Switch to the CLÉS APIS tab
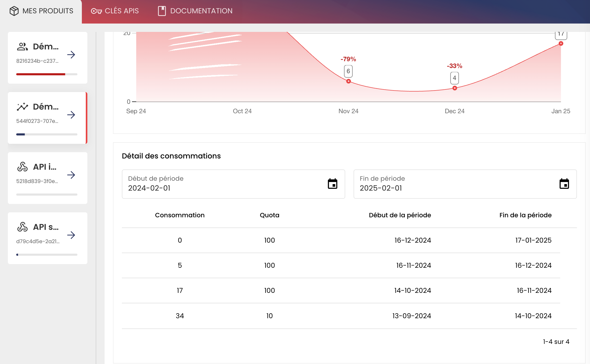This screenshot has width=590, height=364. pyautogui.click(x=115, y=11)
